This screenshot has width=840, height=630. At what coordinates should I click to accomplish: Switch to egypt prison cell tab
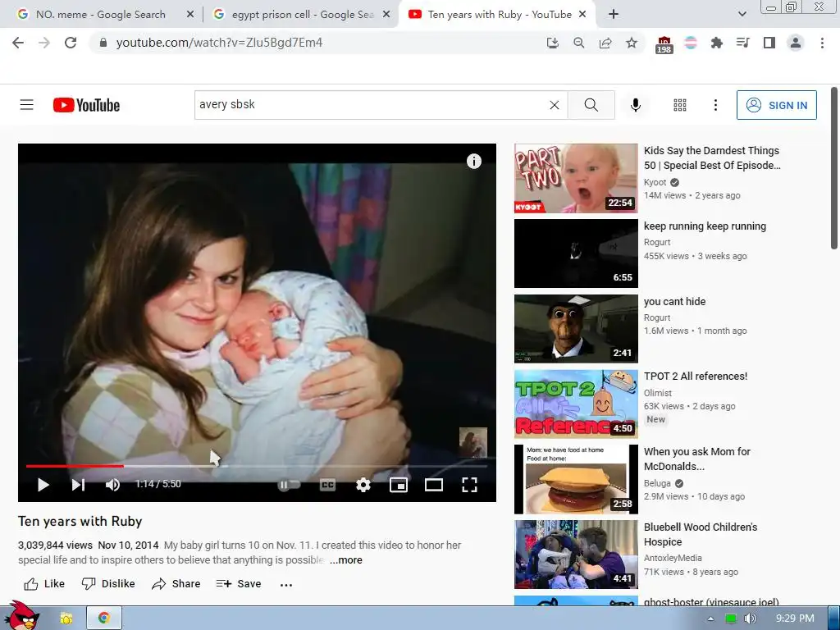(x=302, y=15)
